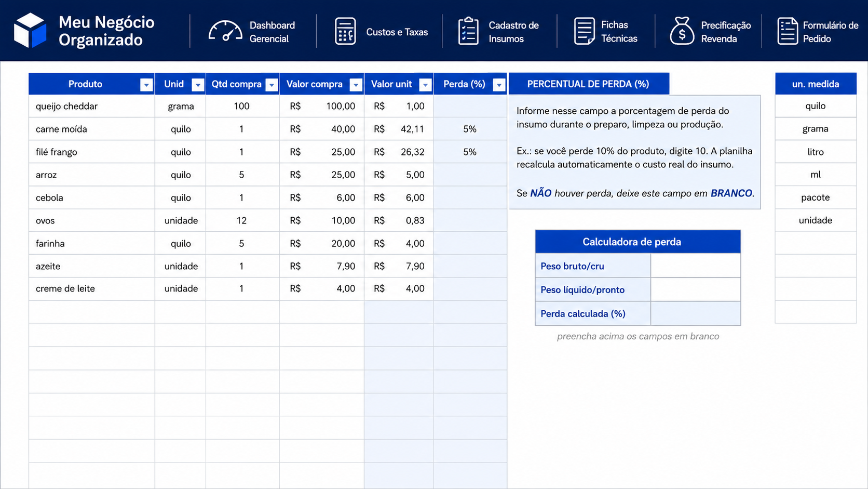Viewport: 868px width, 489px height.
Task: Click the Peso bruto/cru input cell
Action: [x=696, y=266]
